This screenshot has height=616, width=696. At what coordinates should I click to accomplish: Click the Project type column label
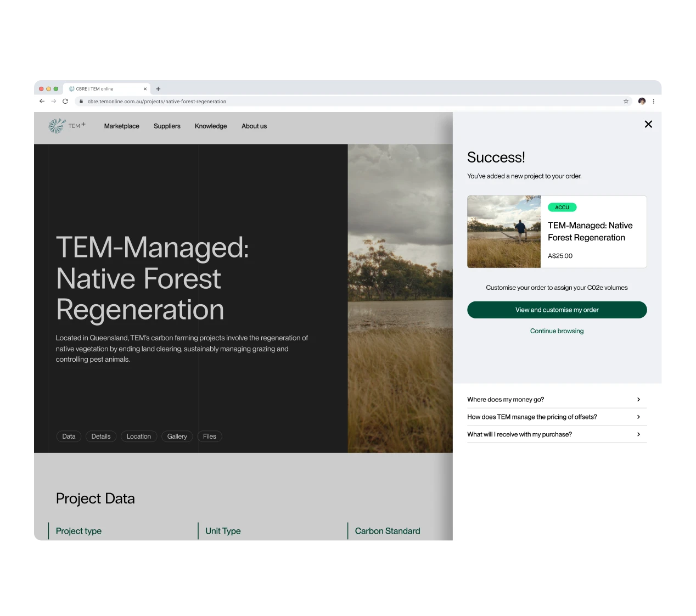tap(78, 531)
